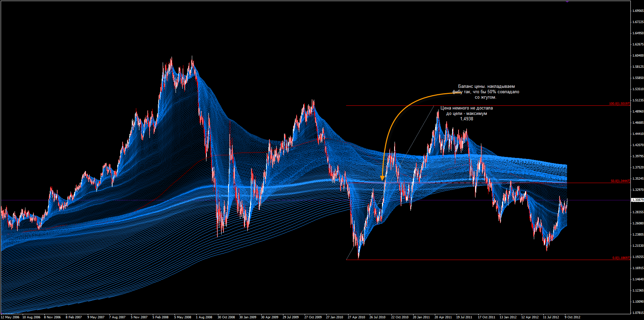The height and width of the screenshot is (320, 644).
Task: Click the 100.0(1.50197) Fibonacci level label
Action: point(620,104)
